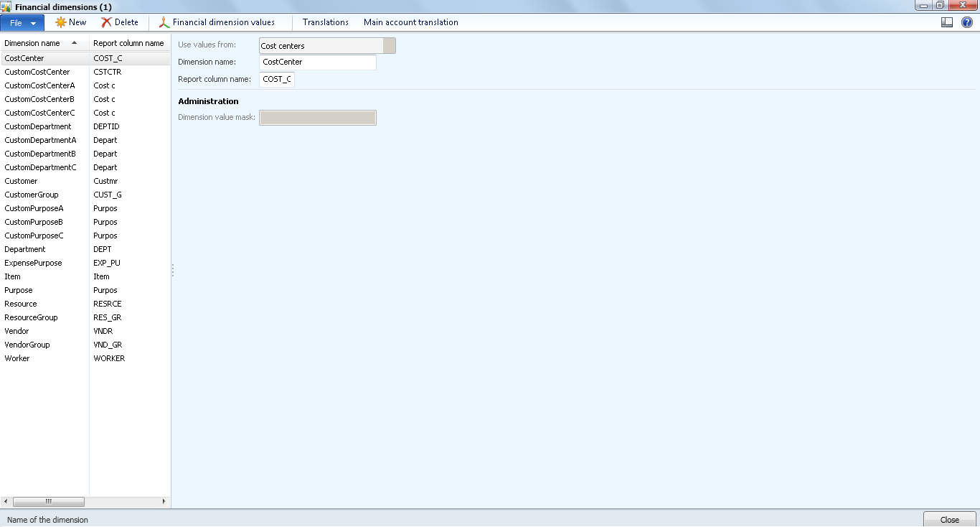Click the Custmr report column cell
The height and width of the screenshot is (527, 980).
click(130, 181)
